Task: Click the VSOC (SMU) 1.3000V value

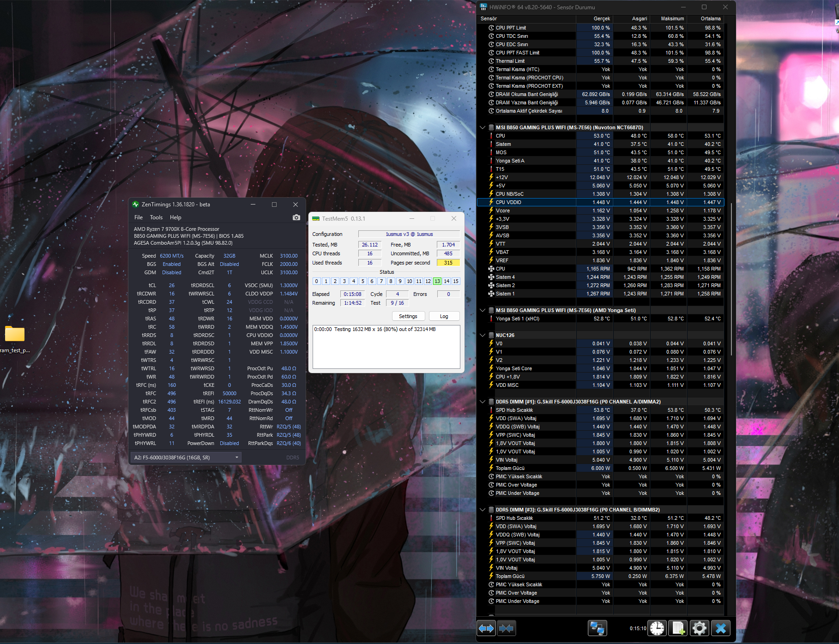Action: (289, 285)
